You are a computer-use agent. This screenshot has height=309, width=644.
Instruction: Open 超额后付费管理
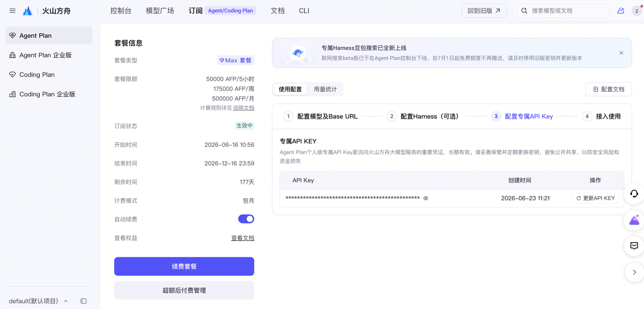coord(184,290)
